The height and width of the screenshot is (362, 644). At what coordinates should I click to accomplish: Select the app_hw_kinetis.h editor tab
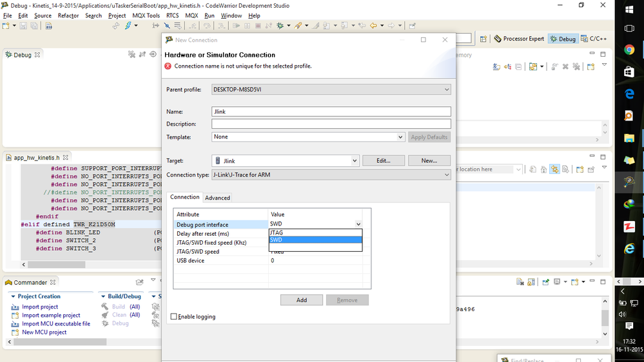37,158
